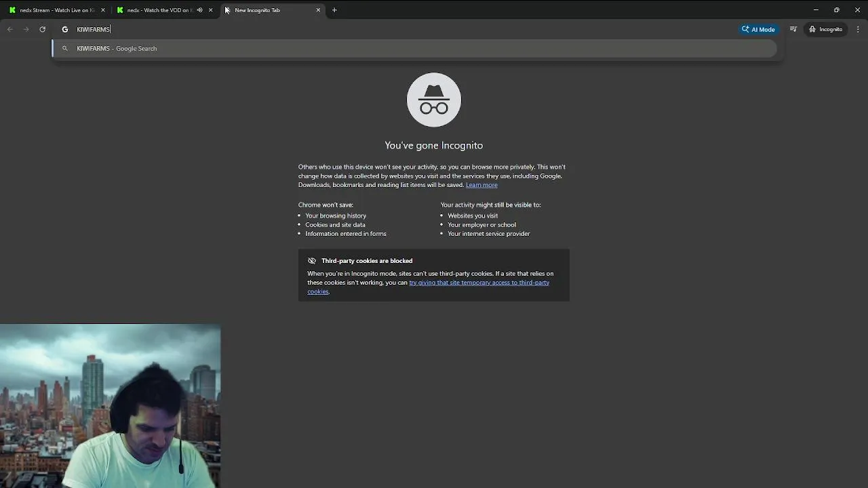Click the Learn more link
This screenshot has width=868, height=488.
coord(481,185)
